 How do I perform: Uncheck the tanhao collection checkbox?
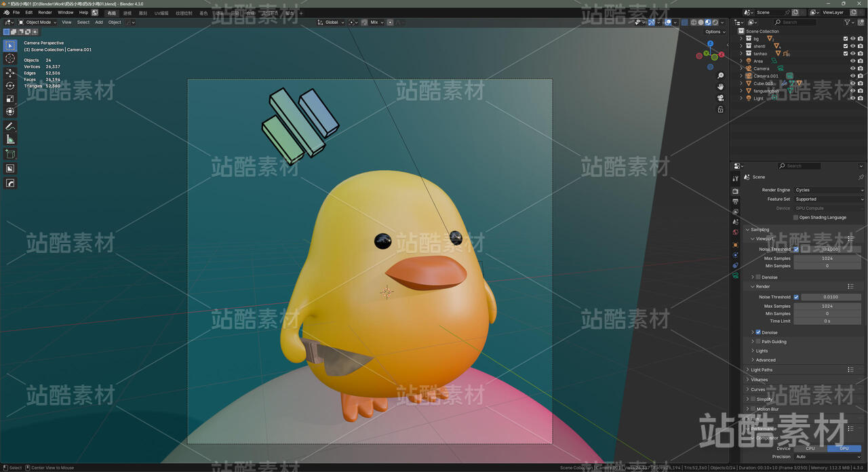(x=846, y=54)
